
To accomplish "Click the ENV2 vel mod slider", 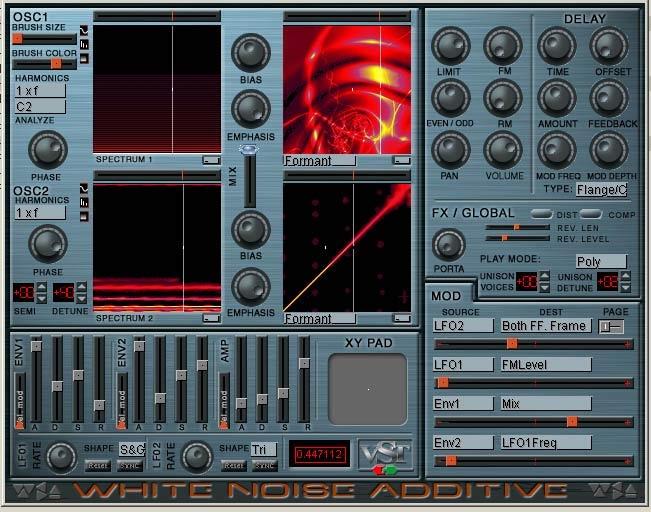I will point(122,401).
